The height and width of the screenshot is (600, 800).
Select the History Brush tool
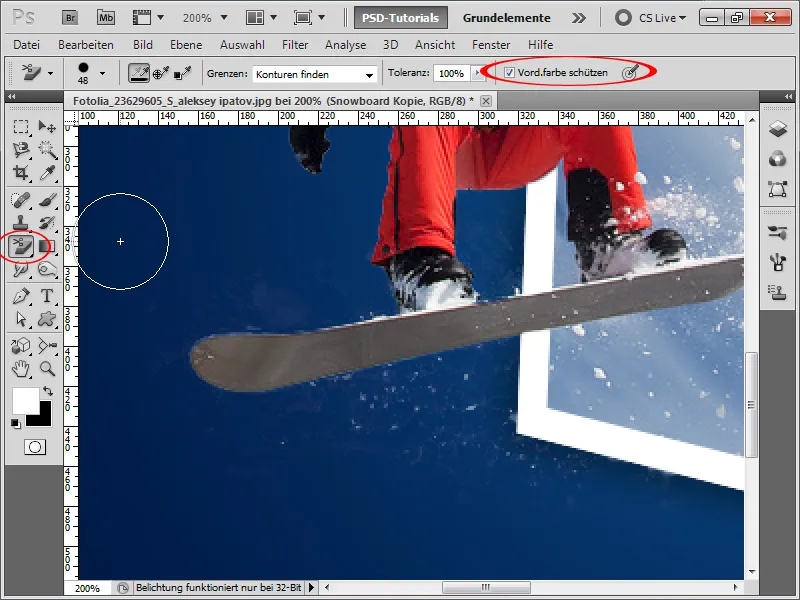(x=47, y=223)
